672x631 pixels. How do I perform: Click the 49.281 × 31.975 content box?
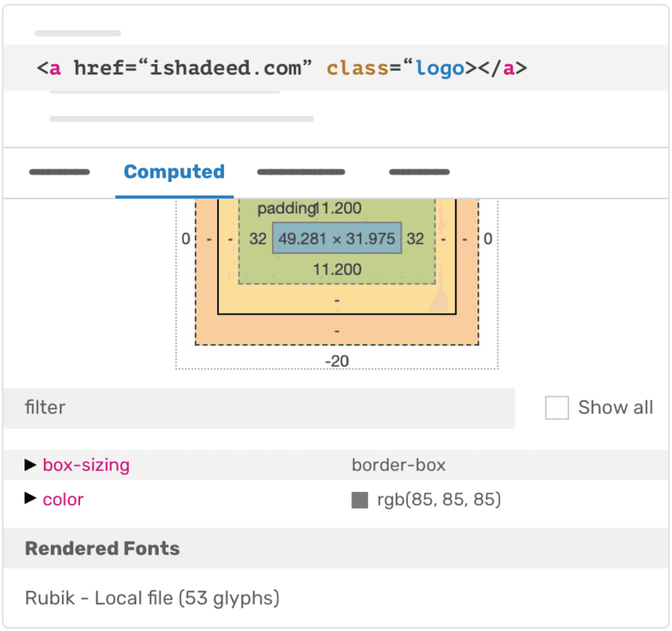(337, 238)
